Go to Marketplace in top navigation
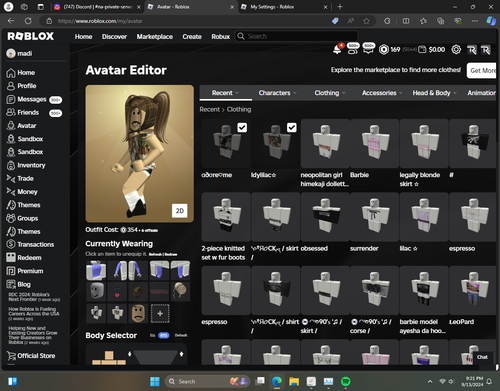This screenshot has width=500, height=391. (x=155, y=36)
